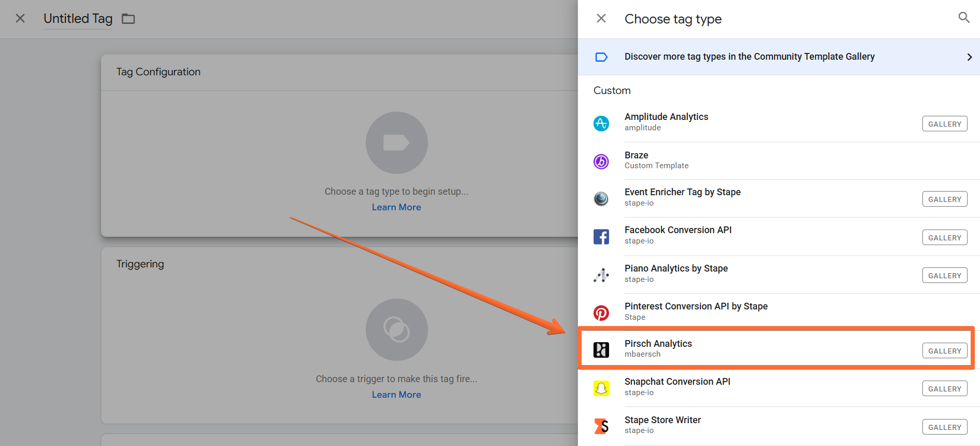This screenshot has width=980, height=446.
Task: Click GALLERY badge for Amplitude Analytics
Action: (x=944, y=124)
